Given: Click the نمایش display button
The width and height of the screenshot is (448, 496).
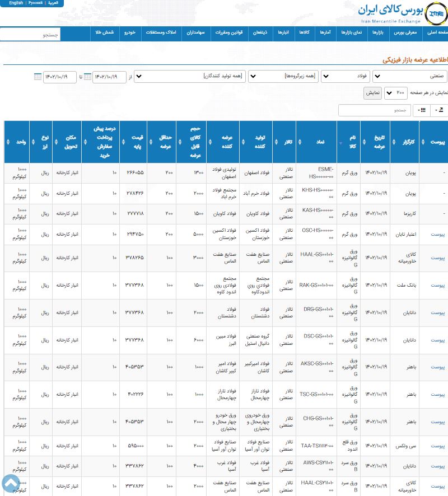Looking at the screenshot, I should click(x=372, y=93).
